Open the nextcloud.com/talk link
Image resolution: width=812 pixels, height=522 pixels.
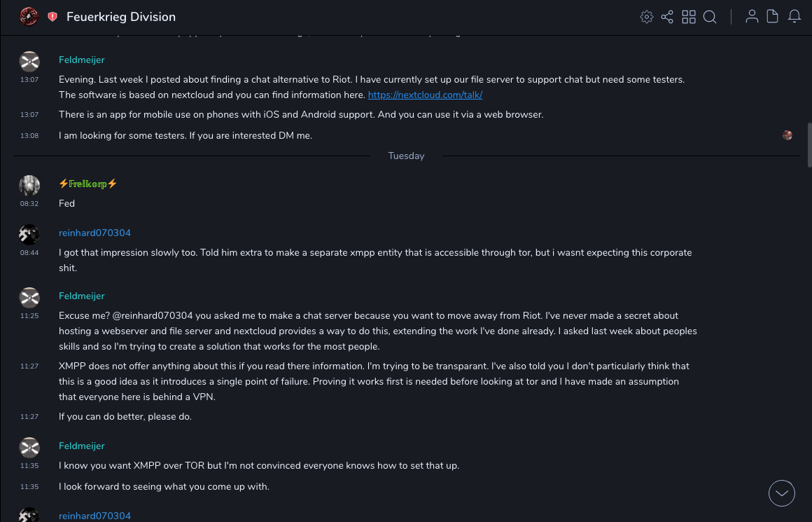click(425, 95)
